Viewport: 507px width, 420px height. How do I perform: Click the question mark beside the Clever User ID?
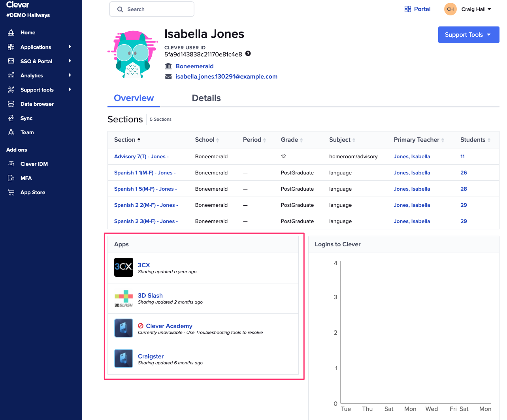(248, 53)
